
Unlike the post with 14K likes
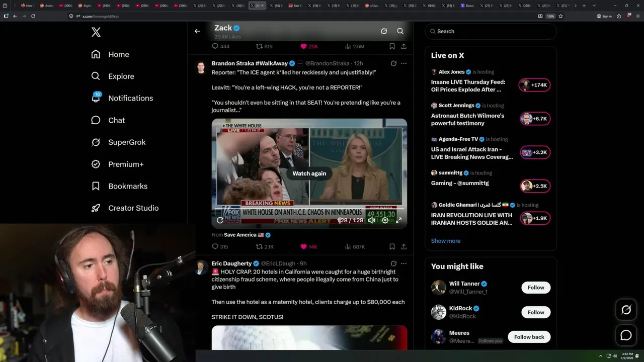[308, 247]
